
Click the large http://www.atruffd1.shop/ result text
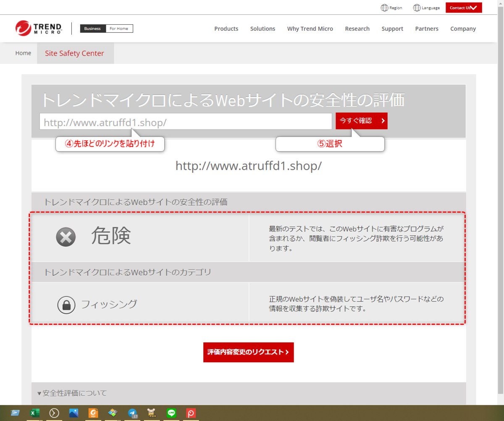(x=249, y=166)
